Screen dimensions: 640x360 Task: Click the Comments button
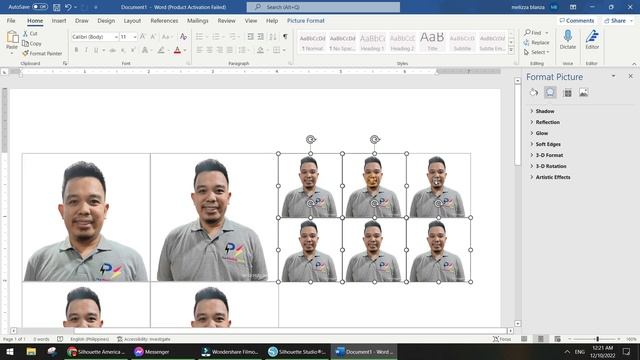(576, 20)
